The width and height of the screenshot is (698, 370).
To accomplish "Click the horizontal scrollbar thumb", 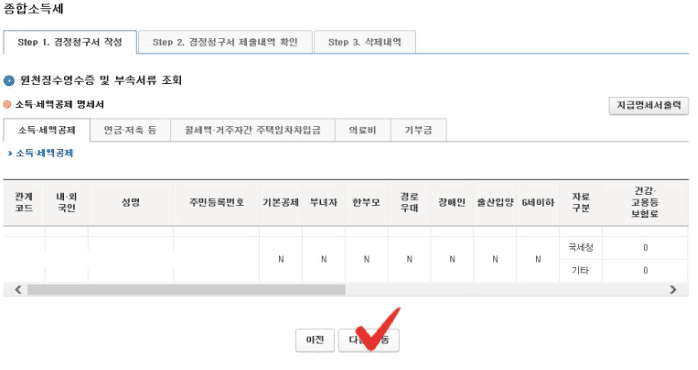I will (186, 290).
